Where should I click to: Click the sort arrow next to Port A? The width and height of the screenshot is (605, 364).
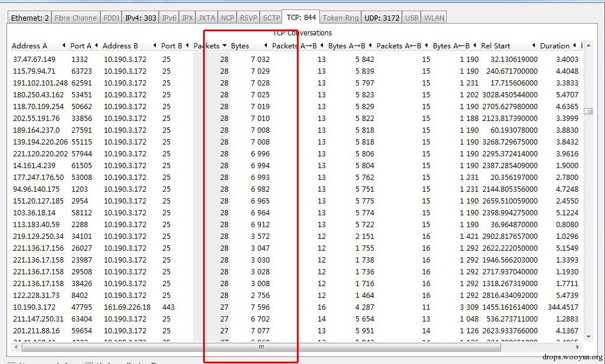96,45
